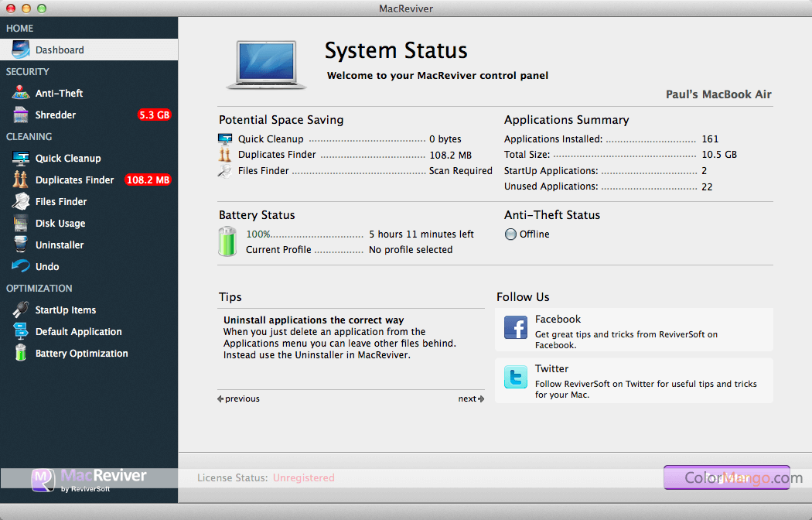Open StartUp Items under Optimization
Screen dimensions: 812x520
pyautogui.click(x=89, y=310)
